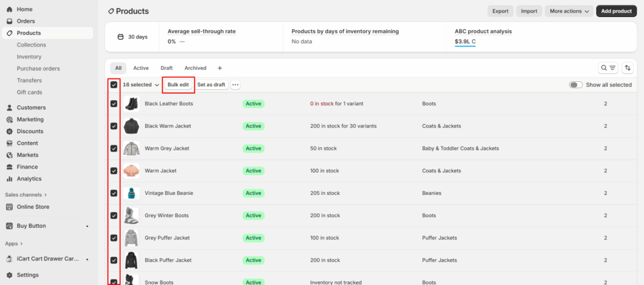Uncheck the Vintage Blue Beanie checkbox
Image resolution: width=644 pixels, height=285 pixels.
(114, 193)
